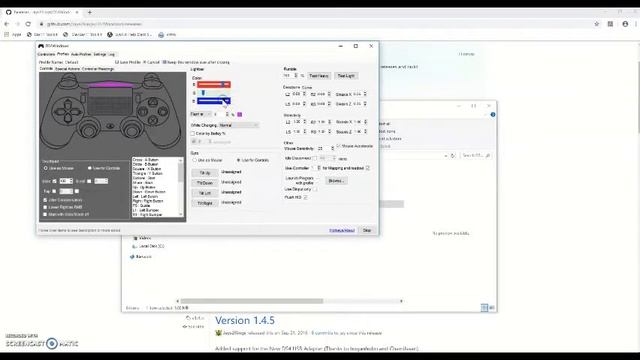
Task: Click the touchpad on controller image
Action: [110, 102]
